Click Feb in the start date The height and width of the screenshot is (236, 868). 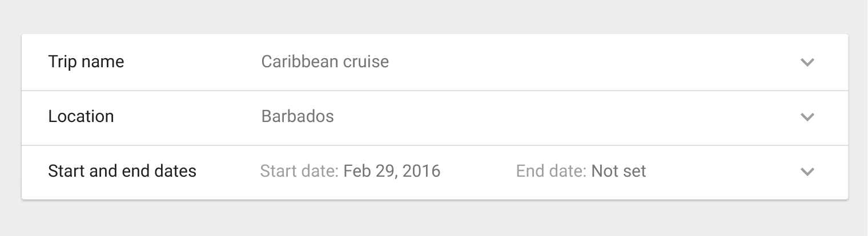356,171
